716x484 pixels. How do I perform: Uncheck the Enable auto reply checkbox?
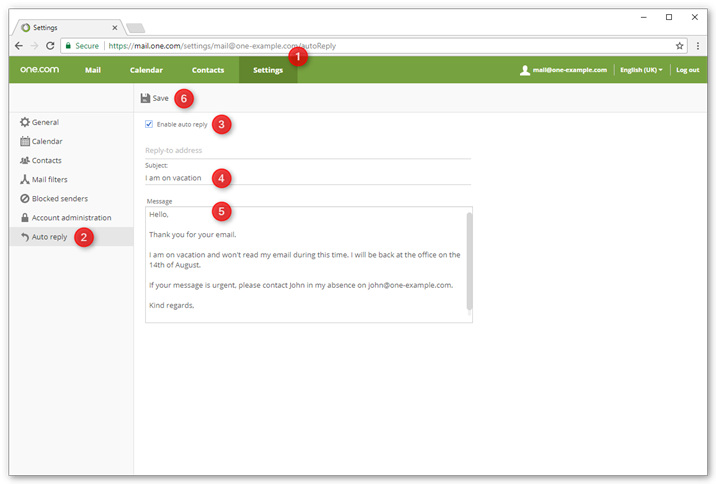pos(149,124)
